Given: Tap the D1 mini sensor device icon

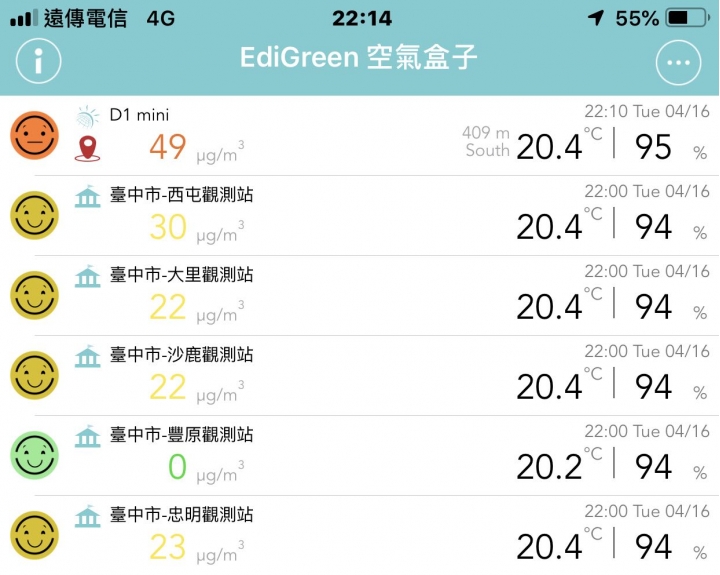Looking at the screenshot, I should pos(87,117).
